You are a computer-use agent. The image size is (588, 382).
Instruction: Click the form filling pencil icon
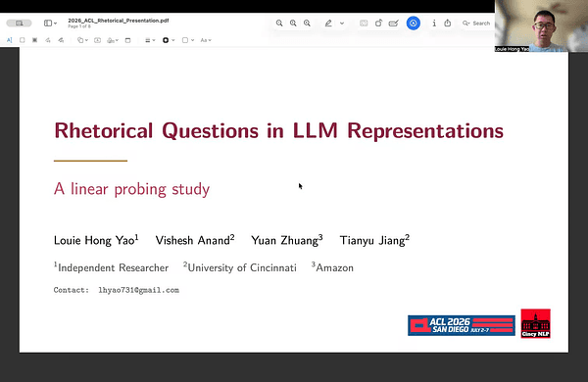pos(393,24)
